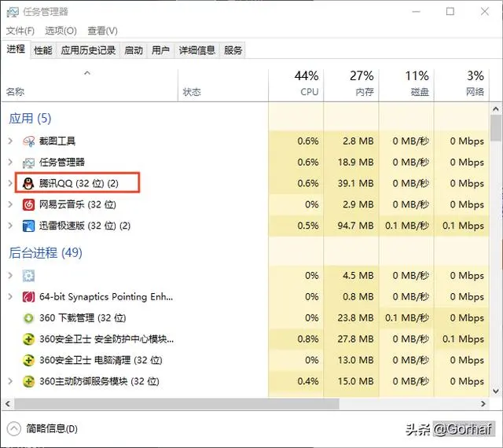Expand the 网易云音乐 row
Screen dimensions: 503x448
10,204
